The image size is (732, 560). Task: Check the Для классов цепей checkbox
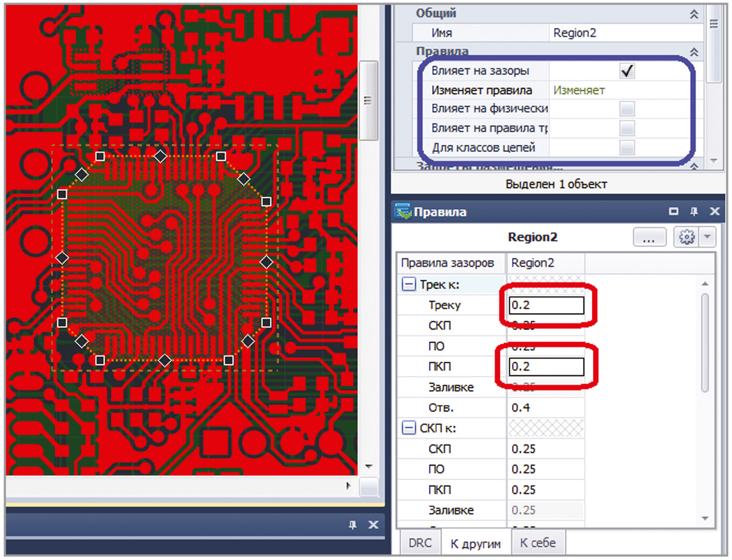tap(627, 148)
